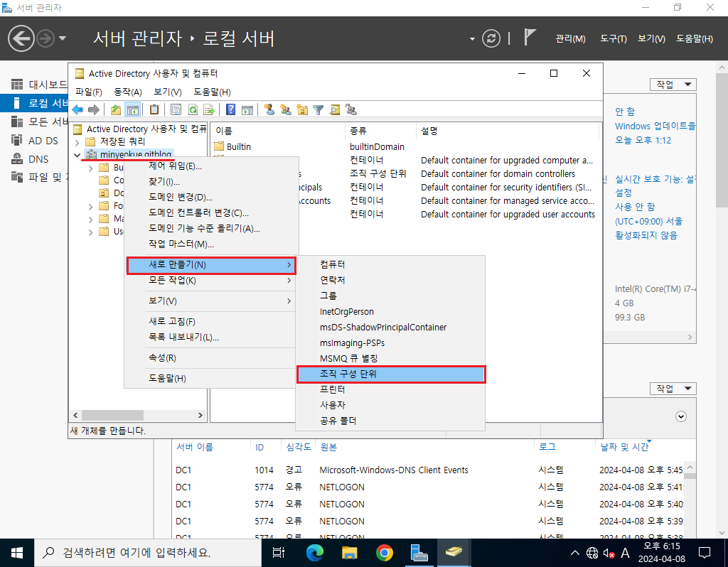Open Microsoft Edge from taskbar
This screenshot has width=728, height=567.
pyautogui.click(x=315, y=553)
